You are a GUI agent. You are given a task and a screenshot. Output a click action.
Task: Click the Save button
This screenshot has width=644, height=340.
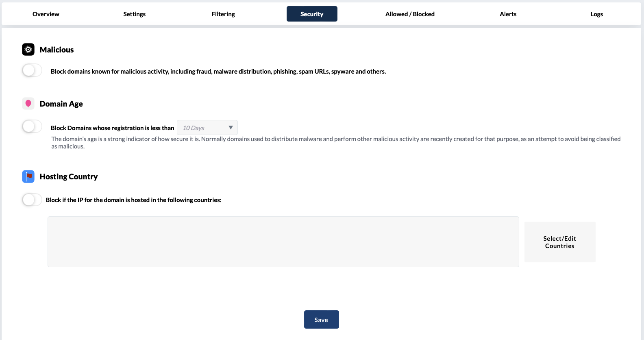(321, 320)
